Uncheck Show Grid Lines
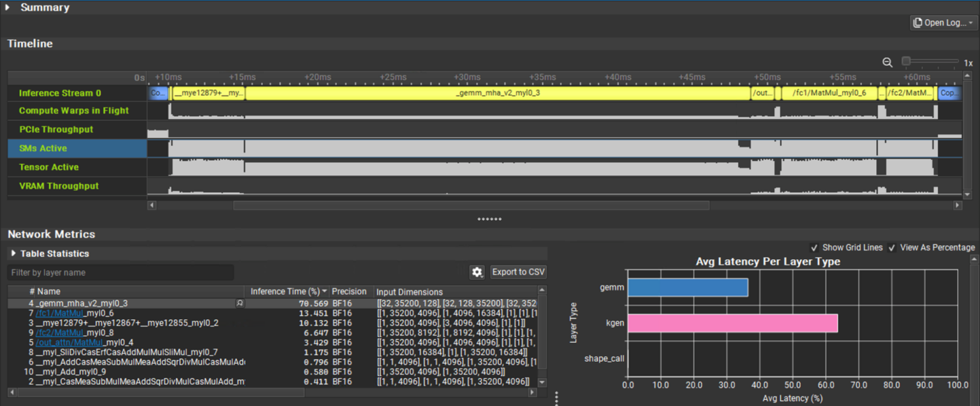The width and height of the screenshot is (980, 406). 815,247
